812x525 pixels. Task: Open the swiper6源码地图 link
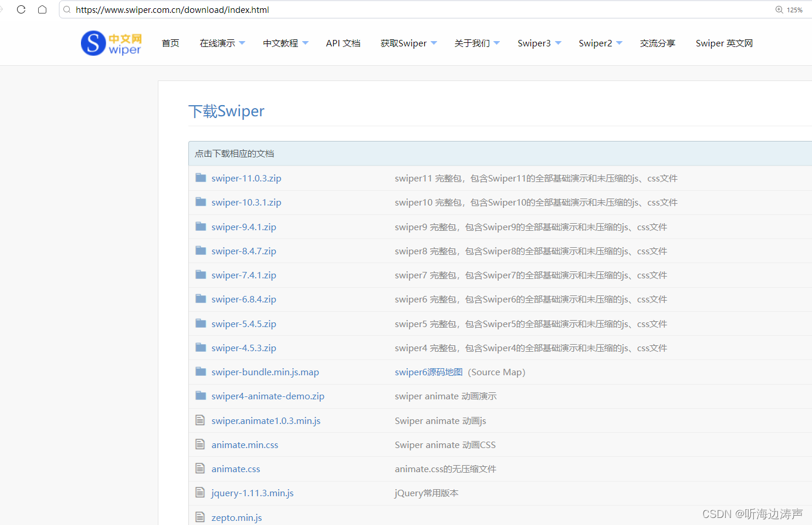pyautogui.click(x=429, y=372)
